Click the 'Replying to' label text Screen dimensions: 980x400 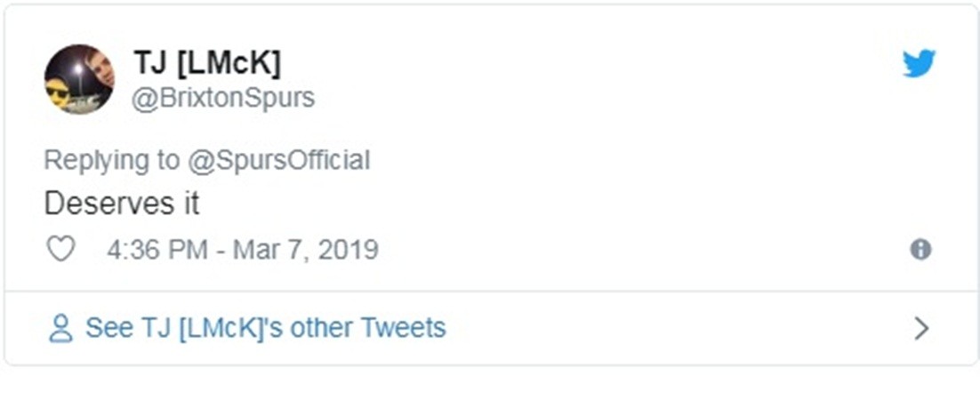pos(111,160)
